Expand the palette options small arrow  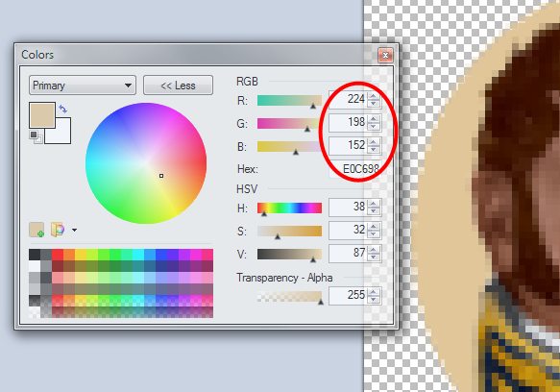pyautogui.click(x=74, y=231)
